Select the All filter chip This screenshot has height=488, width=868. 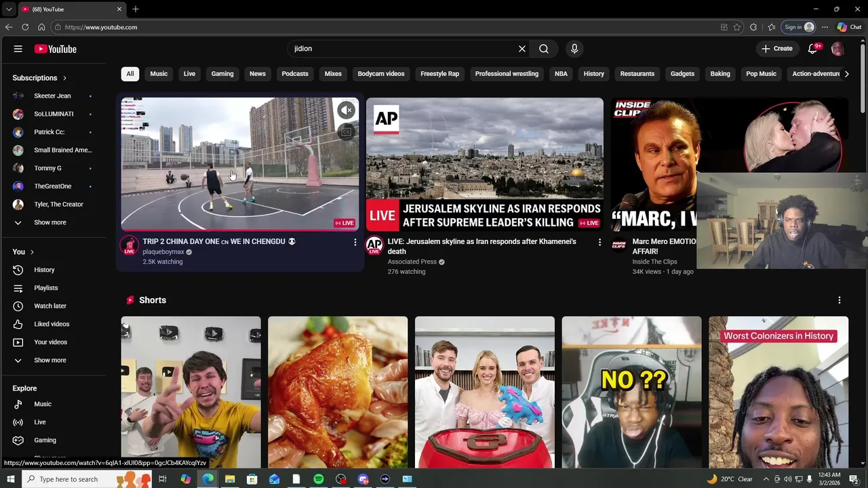(130, 74)
